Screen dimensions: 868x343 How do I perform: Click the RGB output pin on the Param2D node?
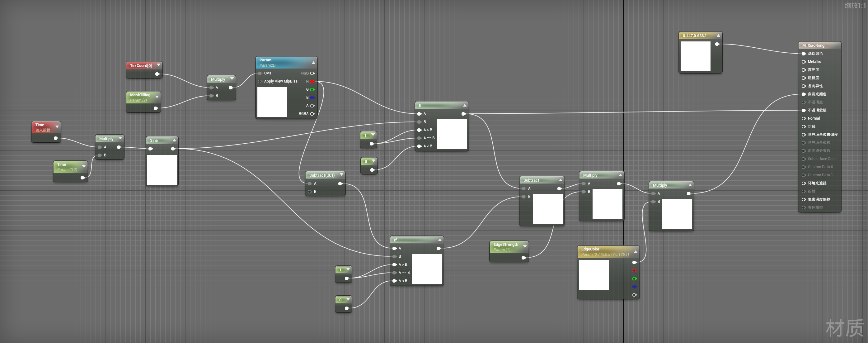click(x=313, y=73)
